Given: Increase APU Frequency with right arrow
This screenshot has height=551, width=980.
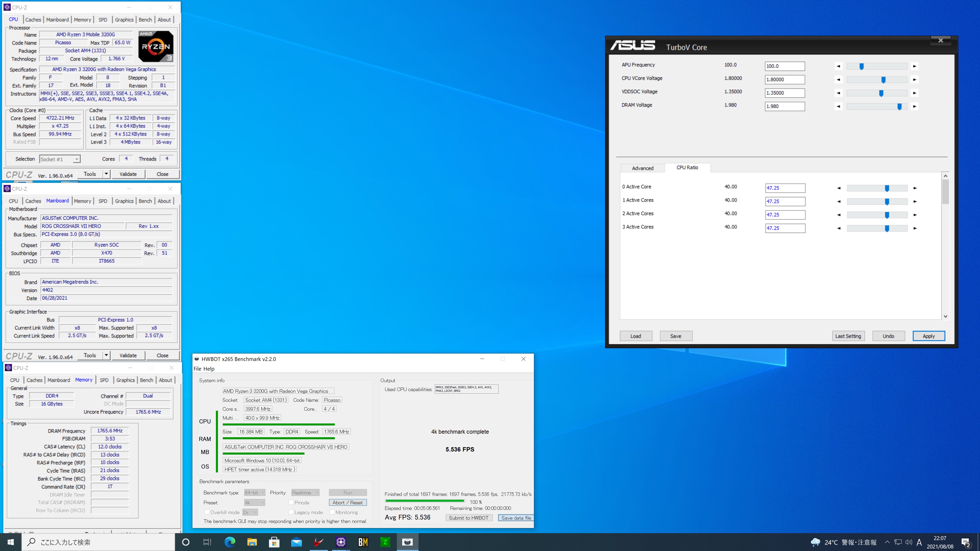Looking at the screenshot, I should pyautogui.click(x=915, y=66).
